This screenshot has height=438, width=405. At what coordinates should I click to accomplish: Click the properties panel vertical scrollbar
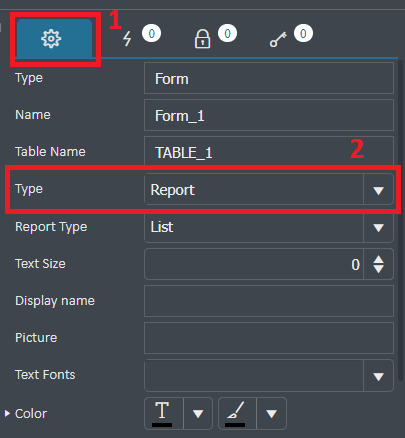pyautogui.click(x=401, y=220)
